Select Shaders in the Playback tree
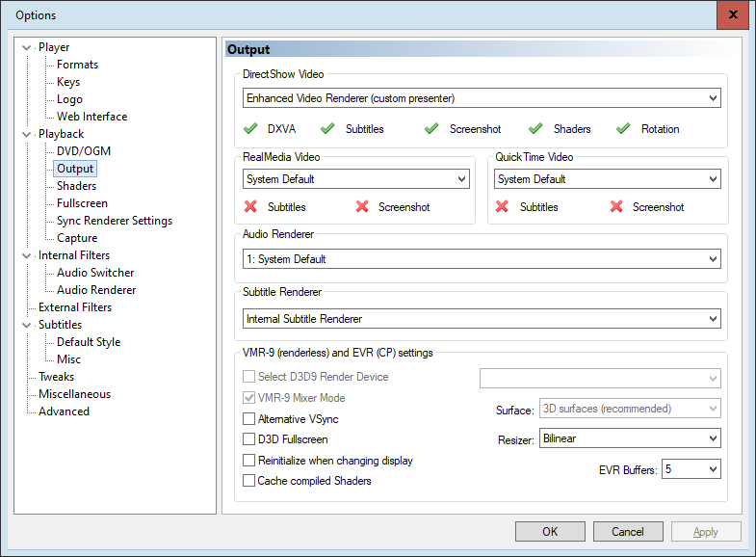This screenshot has height=557, width=756. [x=76, y=186]
